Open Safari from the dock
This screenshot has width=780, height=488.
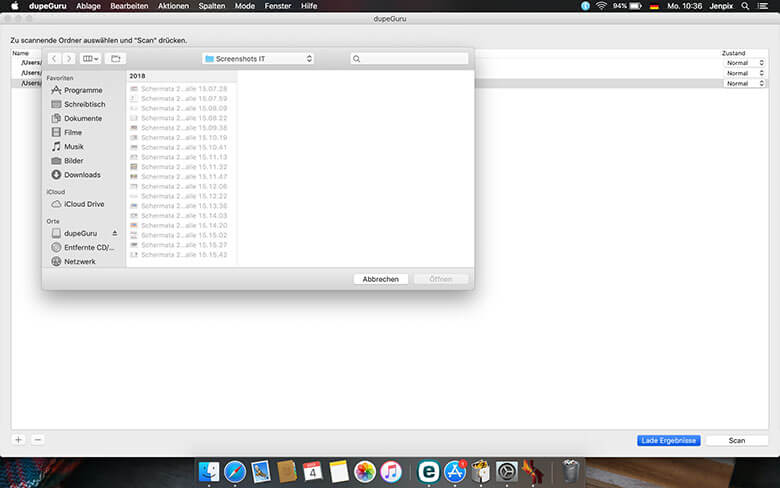[235, 471]
